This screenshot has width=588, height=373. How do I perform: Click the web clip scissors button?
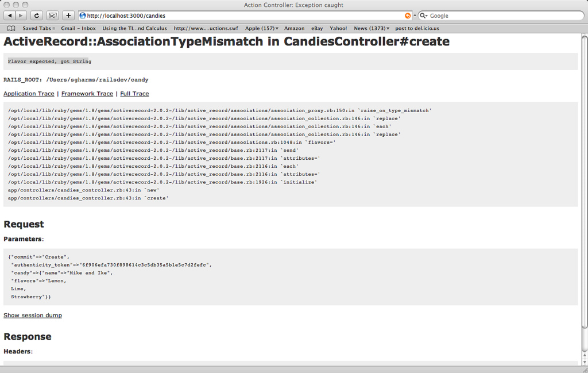[52, 16]
